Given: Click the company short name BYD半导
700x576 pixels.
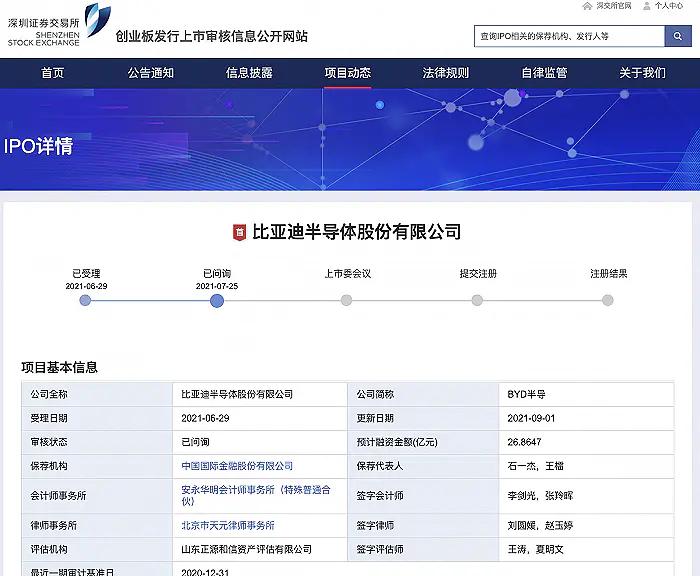Looking at the screenshot, I should click(526, 395).
